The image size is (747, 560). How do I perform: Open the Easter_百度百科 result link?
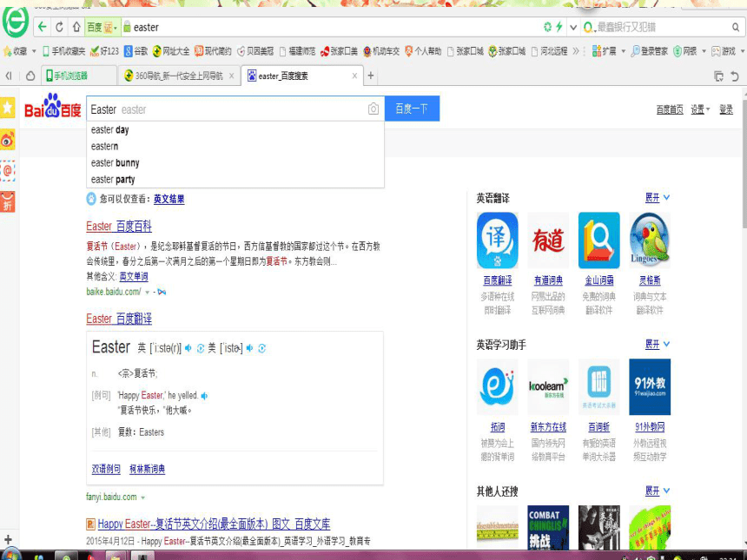click(x=119, y=227)
